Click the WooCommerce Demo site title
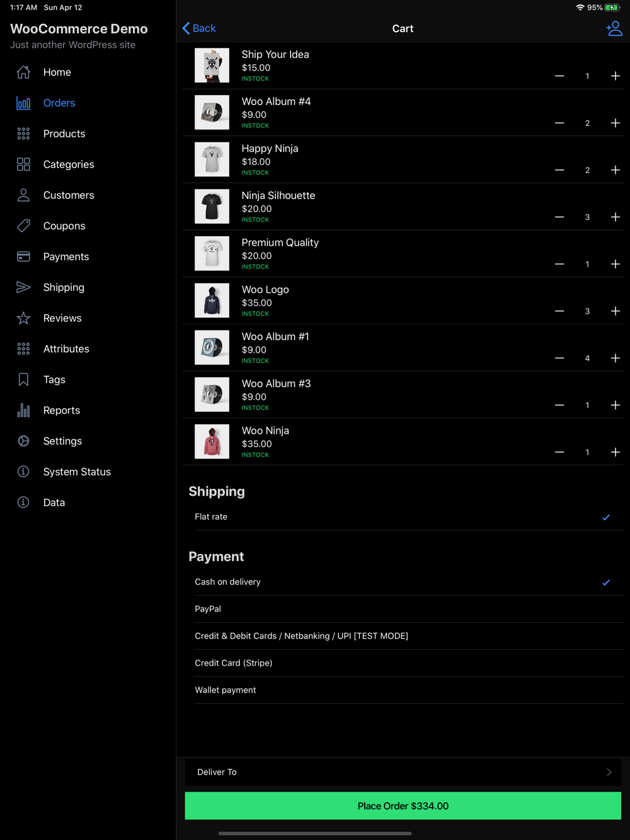 (x=79, y=29)
